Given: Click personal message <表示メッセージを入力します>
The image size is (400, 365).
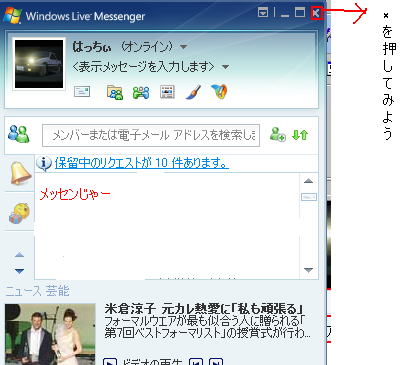Looking at the screenshot, I should click(x=144, y=67).
